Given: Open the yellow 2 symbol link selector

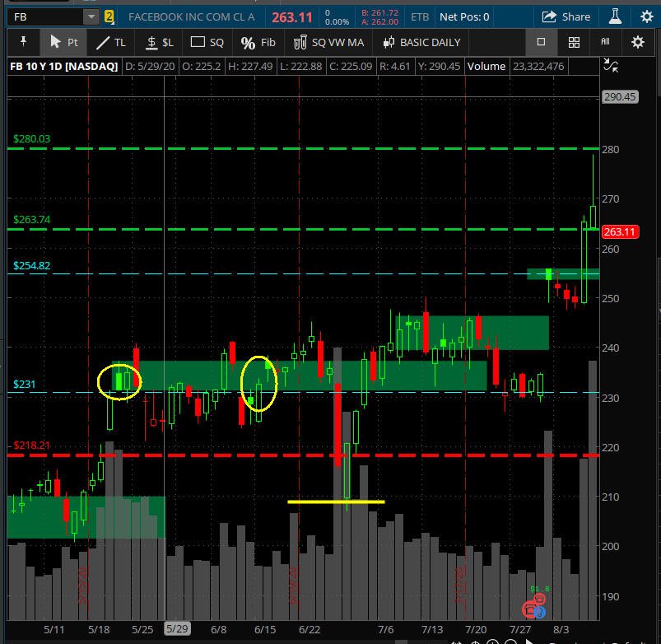Looking at the screenshot, I should [109, 16].
